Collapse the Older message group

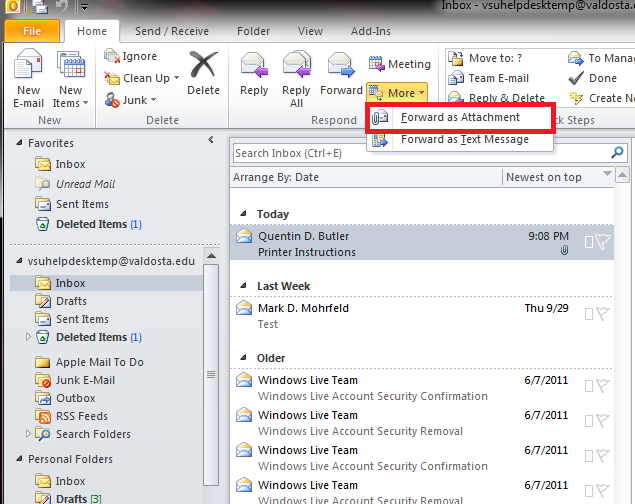coord(243,357)
